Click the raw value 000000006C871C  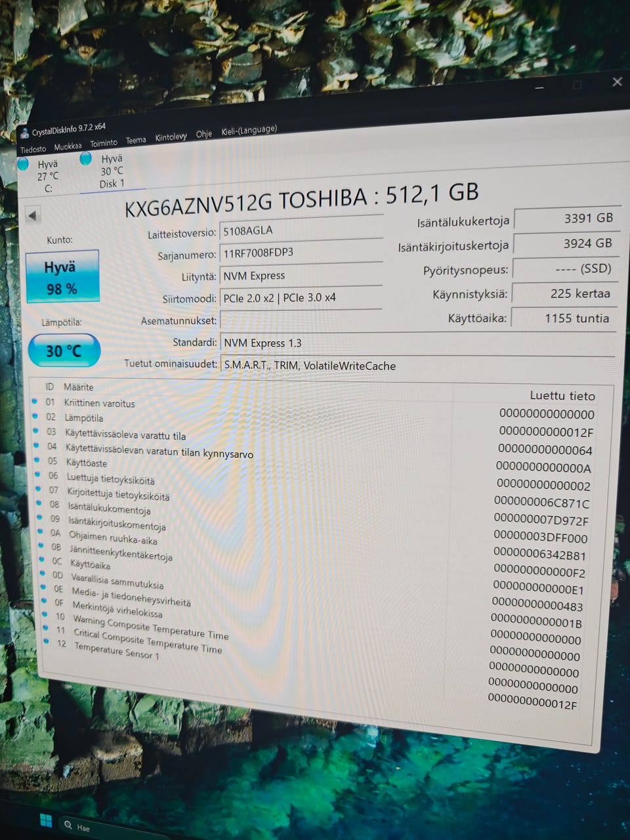click(542, 503)
